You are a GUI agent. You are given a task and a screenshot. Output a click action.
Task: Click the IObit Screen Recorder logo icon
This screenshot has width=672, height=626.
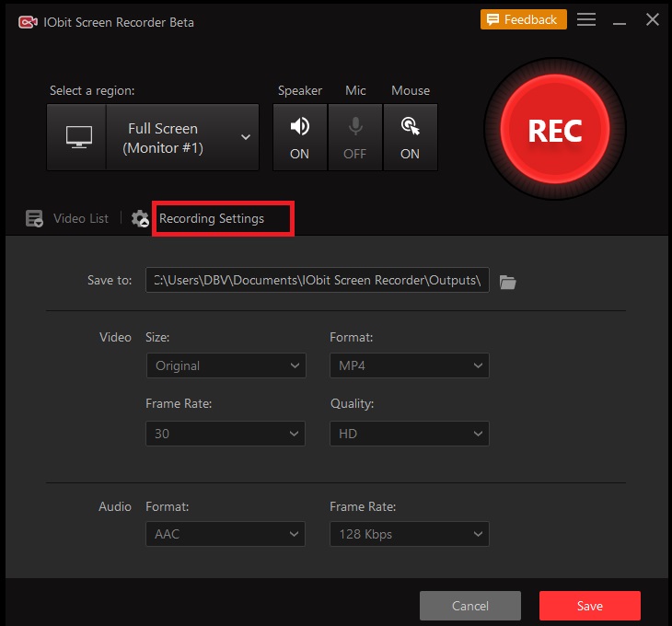tap(28, 22)
